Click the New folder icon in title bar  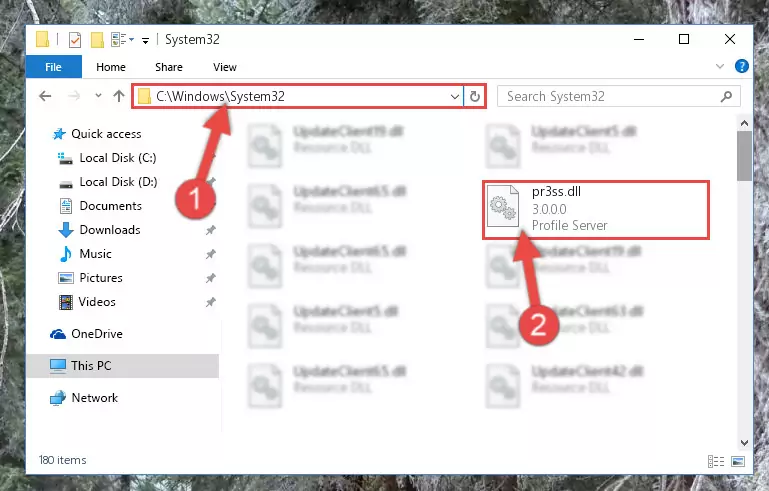point(97,40)
